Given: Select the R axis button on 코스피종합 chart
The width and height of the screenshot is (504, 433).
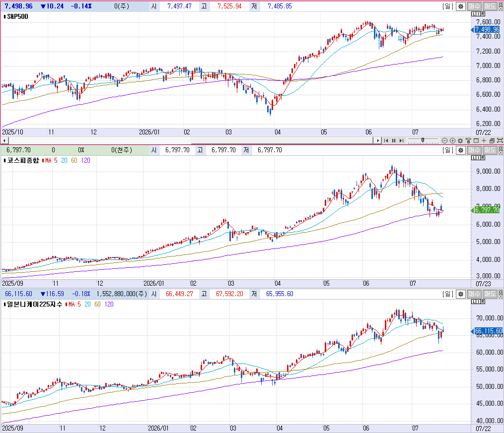Looking at the screenshot, I should coord(483,158).
